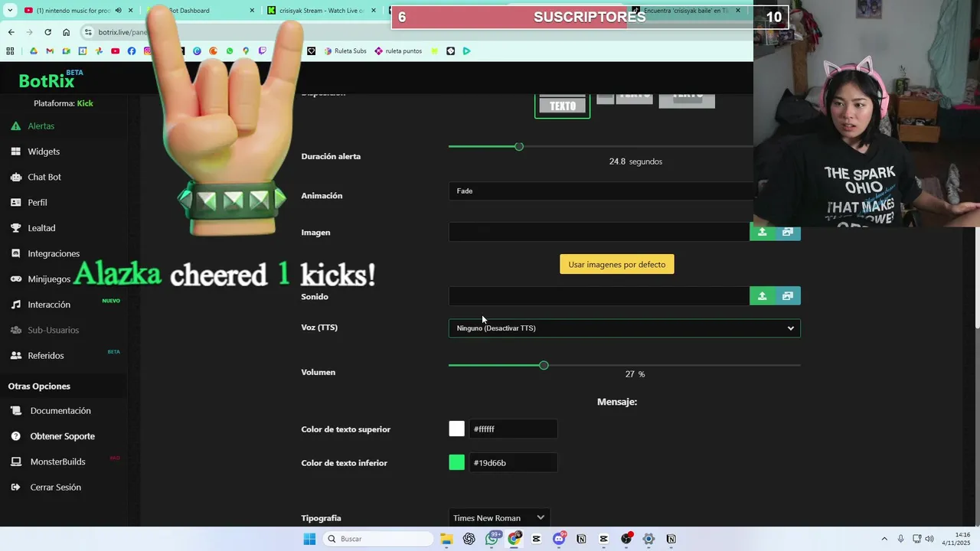Click the BotRix logo
980x551 pixels.
(x=47, y=81)
